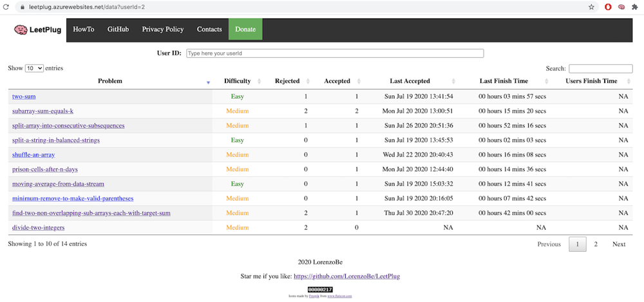Click the lock icon in address bar
The image size is (644, 302).
[23, 7]
